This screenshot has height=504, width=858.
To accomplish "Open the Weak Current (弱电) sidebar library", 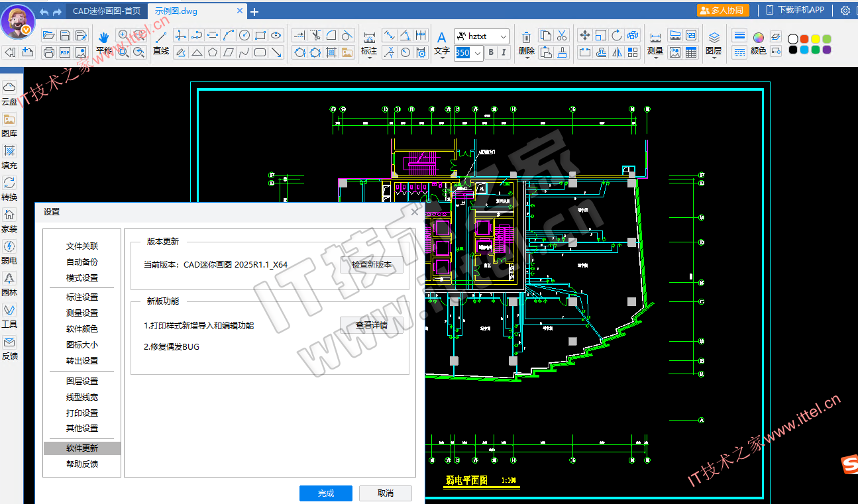I will [x=9, y=247].
